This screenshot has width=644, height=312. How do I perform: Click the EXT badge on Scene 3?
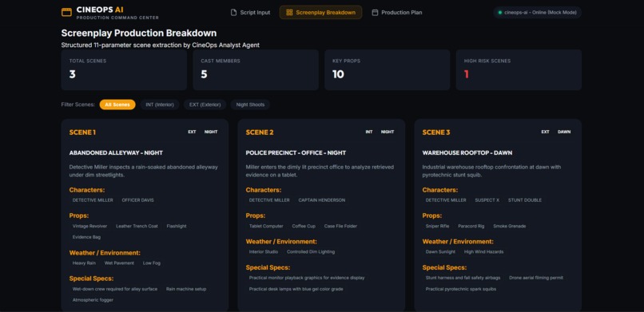(545, 132)
